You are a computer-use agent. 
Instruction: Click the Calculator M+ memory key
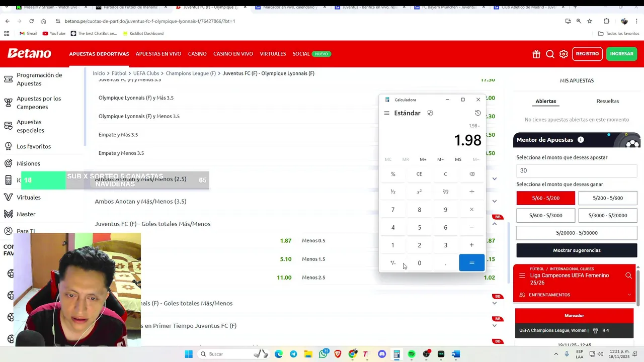click(x=423, y=159)
